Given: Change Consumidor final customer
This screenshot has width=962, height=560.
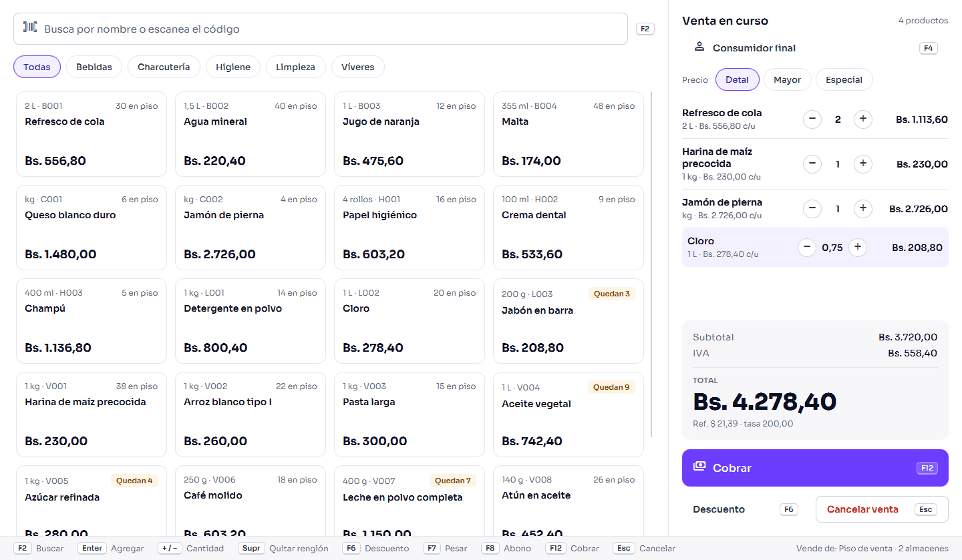Looking at the screenshot, I should (815, 48).
